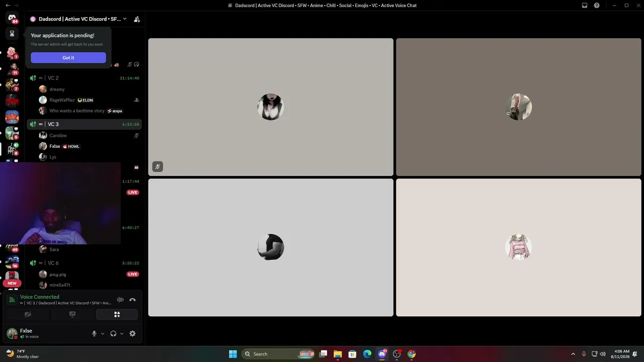Click the hourglass pending application icon
The height and width of the screenshot is (362, 644).
(12, 34)
